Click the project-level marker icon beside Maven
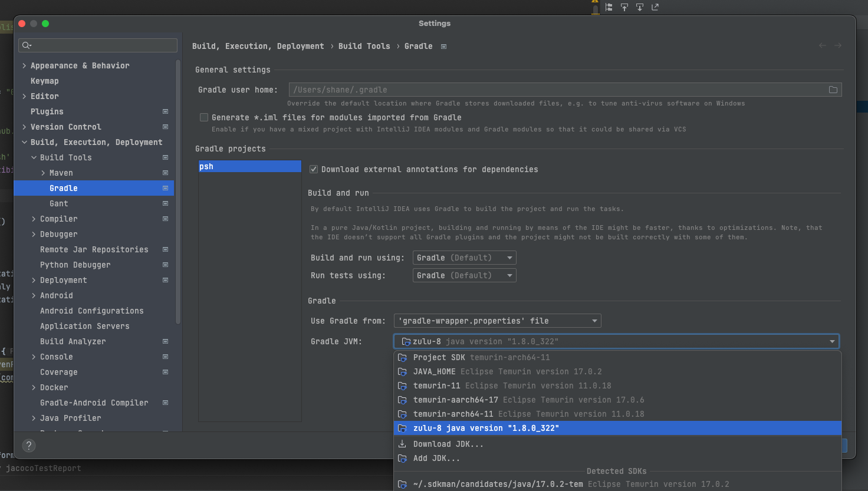This screenshot has width=868, height=491. coord(165,173)
